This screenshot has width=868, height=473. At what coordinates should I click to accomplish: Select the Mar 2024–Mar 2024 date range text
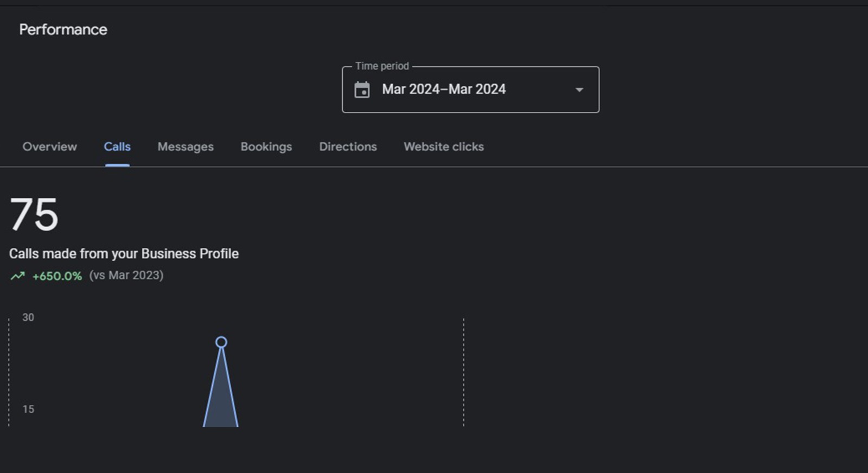(444, 90)
